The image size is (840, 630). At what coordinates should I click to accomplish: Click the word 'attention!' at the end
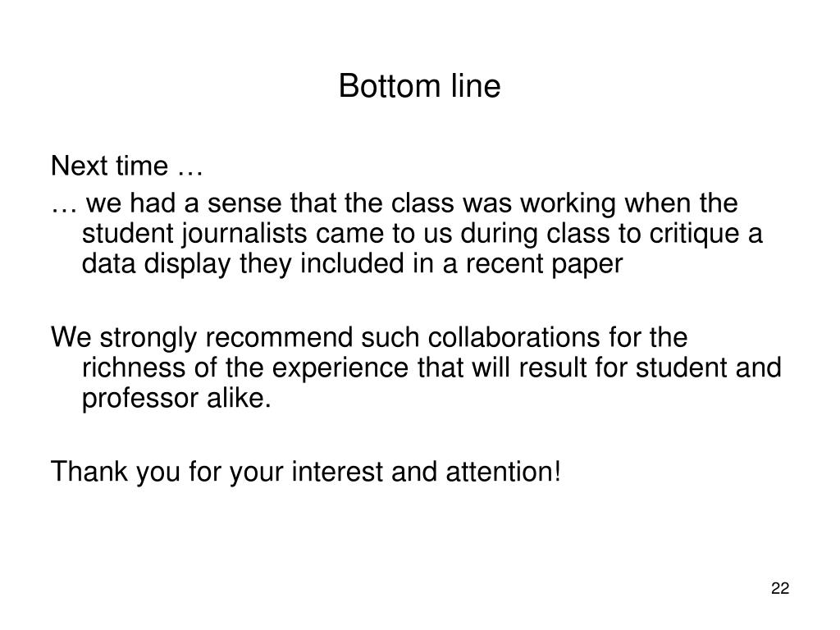(503, 472)
